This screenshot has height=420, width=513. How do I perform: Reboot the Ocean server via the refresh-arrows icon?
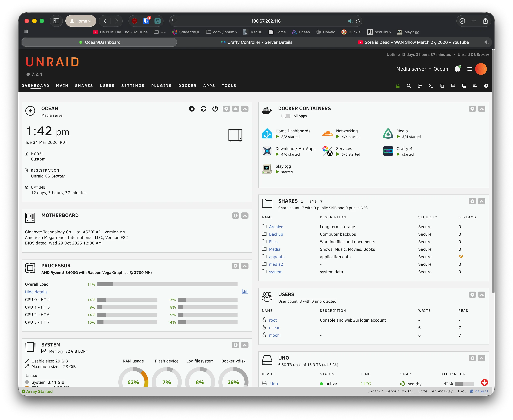(x=203, y=109)
